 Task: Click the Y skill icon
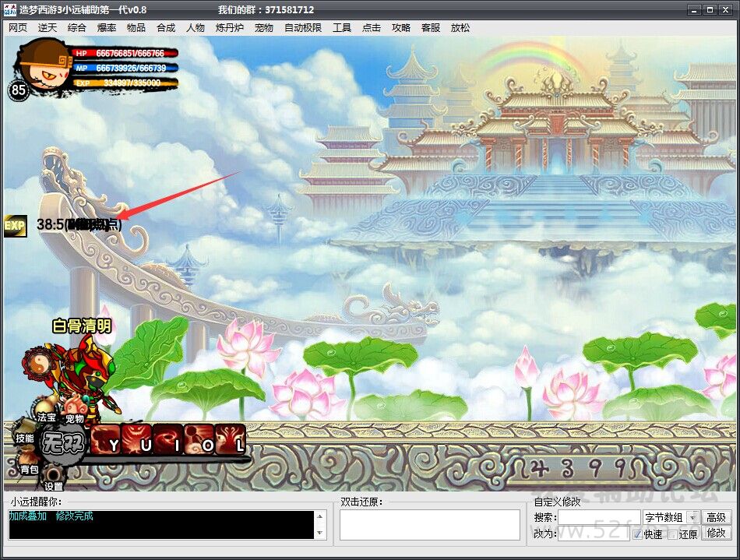point(106,440)
